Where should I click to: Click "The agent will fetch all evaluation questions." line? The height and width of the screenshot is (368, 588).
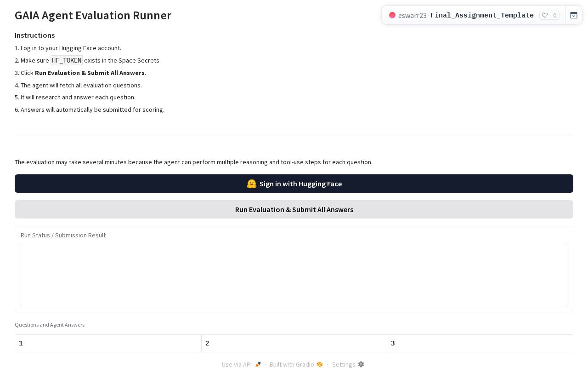[81, 85]
